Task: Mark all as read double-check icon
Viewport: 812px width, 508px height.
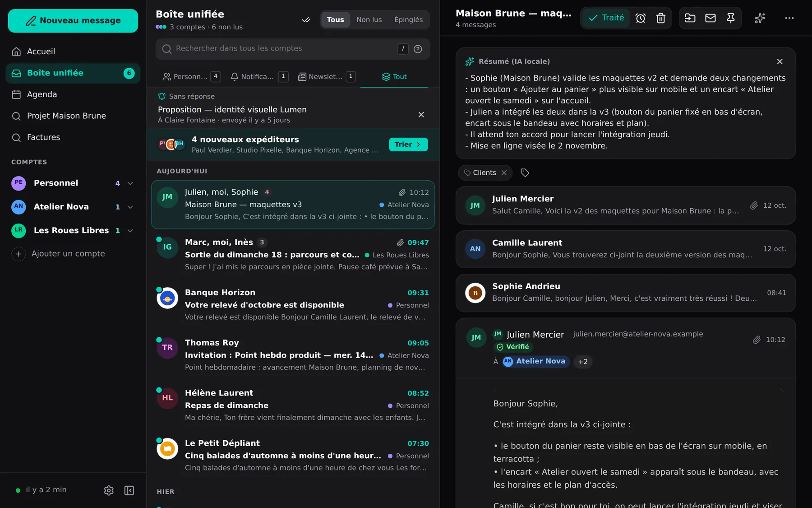Action: coord(306,20)
